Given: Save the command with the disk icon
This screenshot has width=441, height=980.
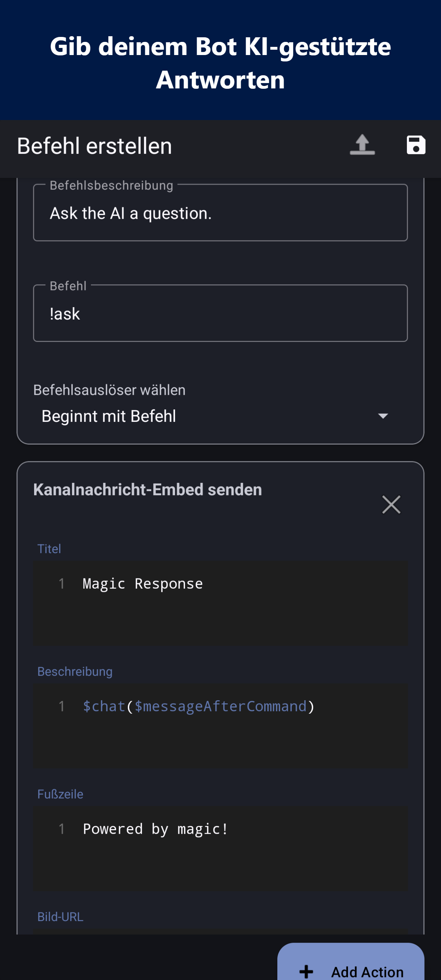Looking at the screenshot, I should point(415,145).
